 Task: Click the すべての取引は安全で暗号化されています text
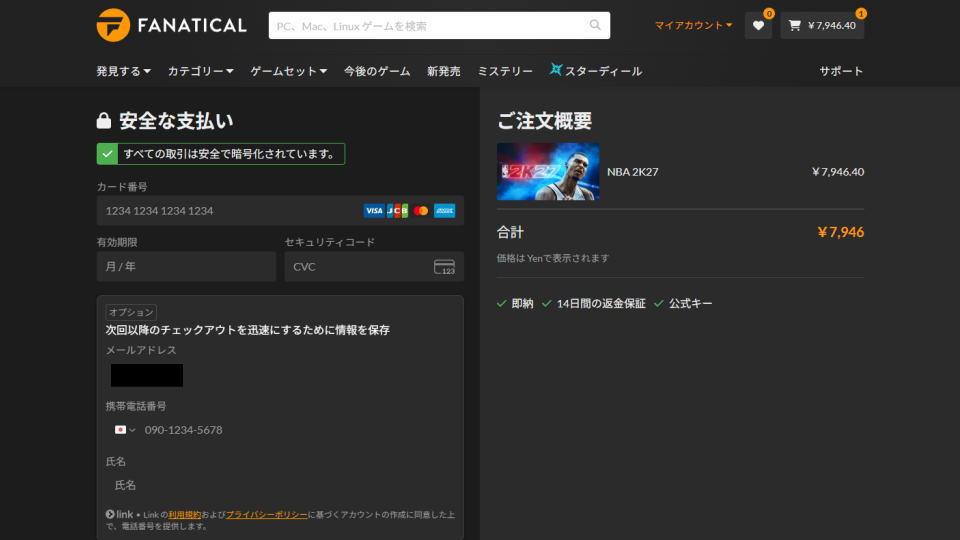pyautogui.click(x=230, y=154)
